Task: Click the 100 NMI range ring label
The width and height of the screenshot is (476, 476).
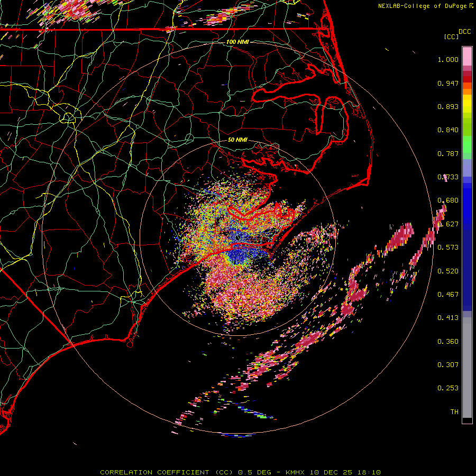Action: point(237,42)
